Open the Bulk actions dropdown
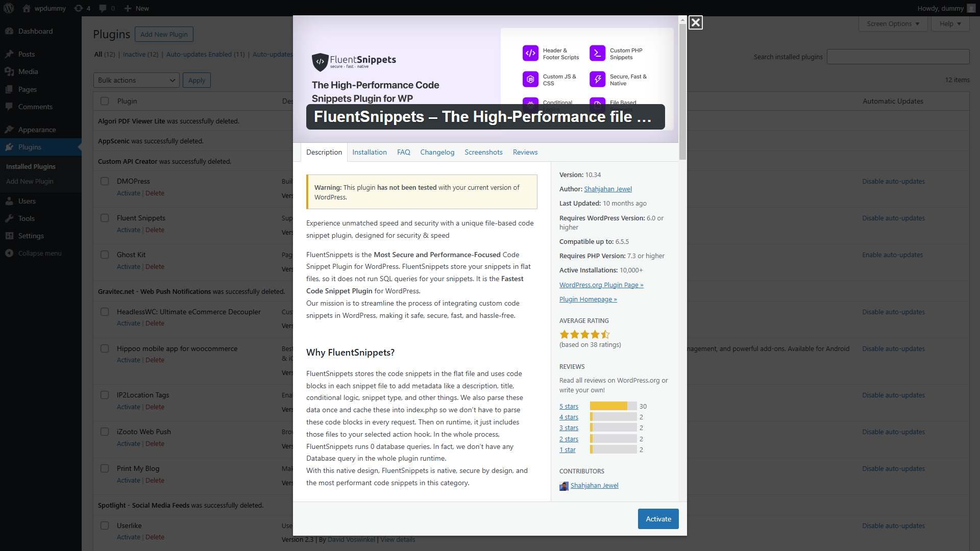The width and height of the screenshot is (980, 551). (x=136, y=80)
